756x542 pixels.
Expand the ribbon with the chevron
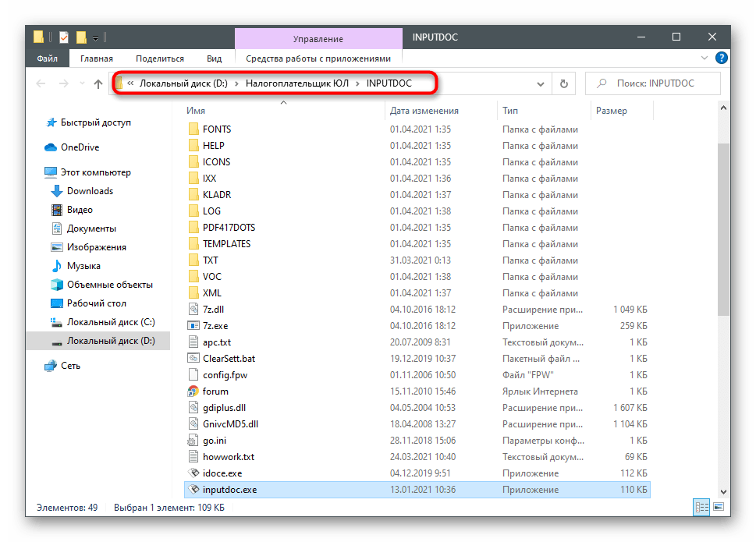[705, 58]
